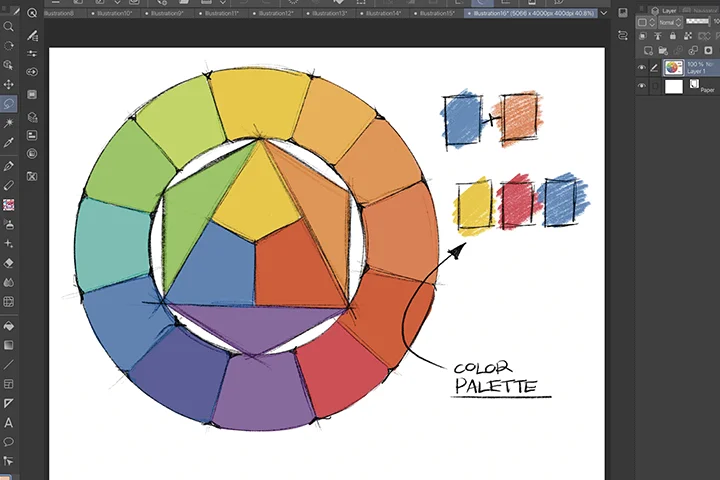Select the Pen tool
Viewport: 720px width, 480px height.
8,166
